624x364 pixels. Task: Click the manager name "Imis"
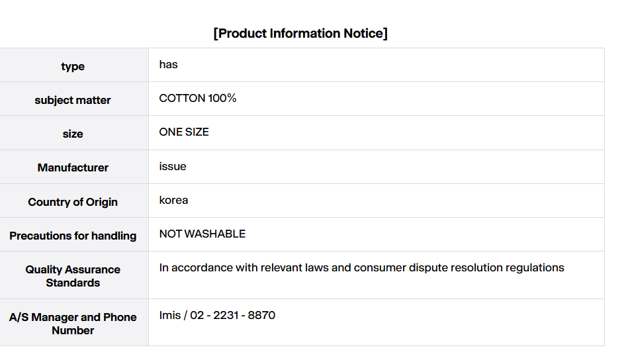[170, 316]
